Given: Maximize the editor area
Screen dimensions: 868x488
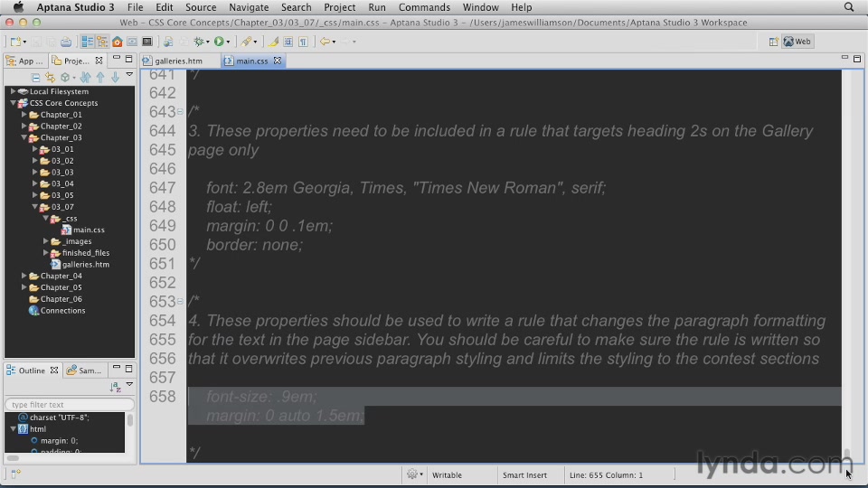Looking at the screenshot, I should coord(857,58).
